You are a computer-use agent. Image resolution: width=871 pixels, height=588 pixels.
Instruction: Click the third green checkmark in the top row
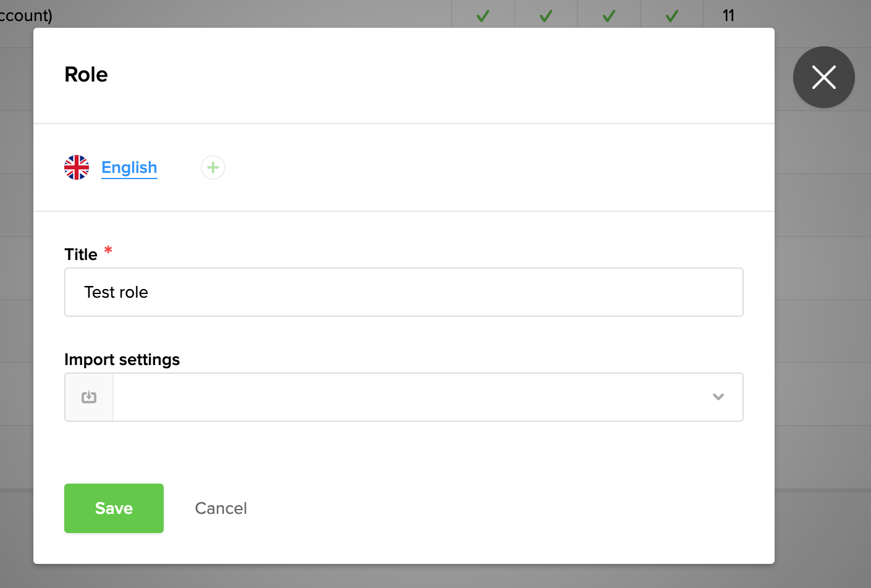click(609, 15)
